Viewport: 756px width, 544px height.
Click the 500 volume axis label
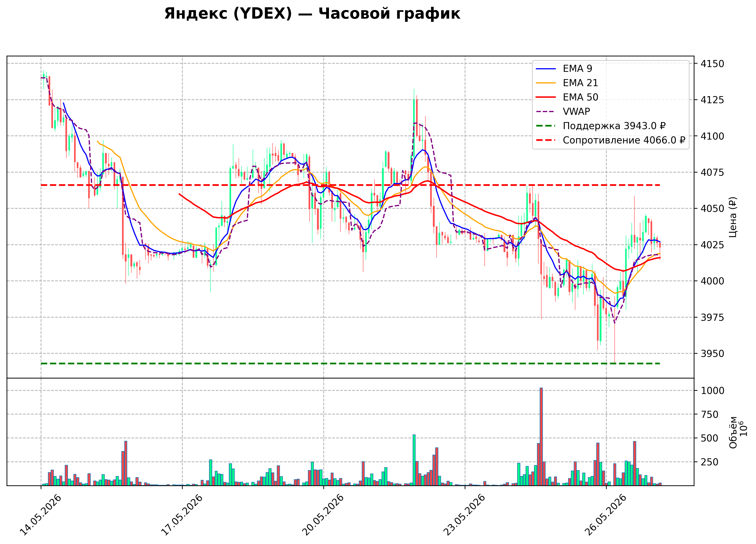click(x=709, y=438)
